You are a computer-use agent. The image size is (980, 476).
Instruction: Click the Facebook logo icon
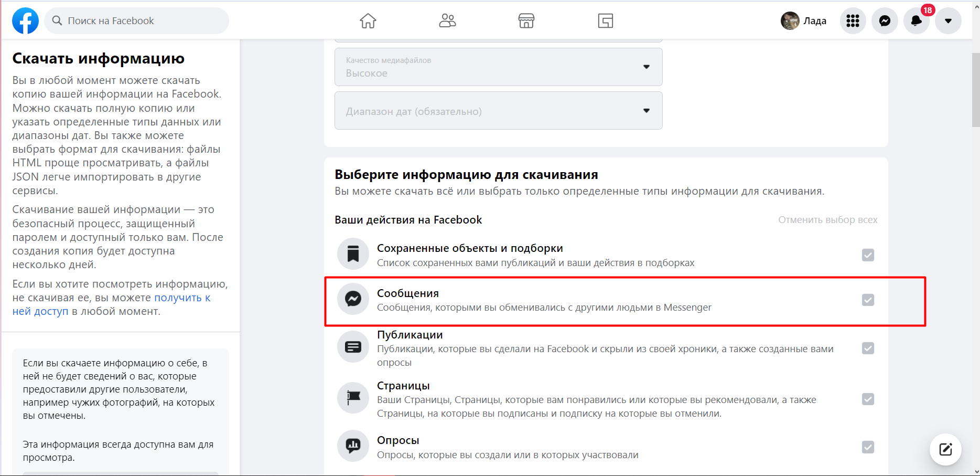point(25,21)
